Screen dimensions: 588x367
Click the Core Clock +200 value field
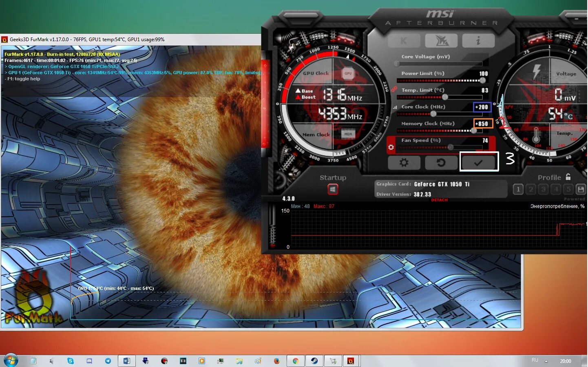(x=482, y=107)
